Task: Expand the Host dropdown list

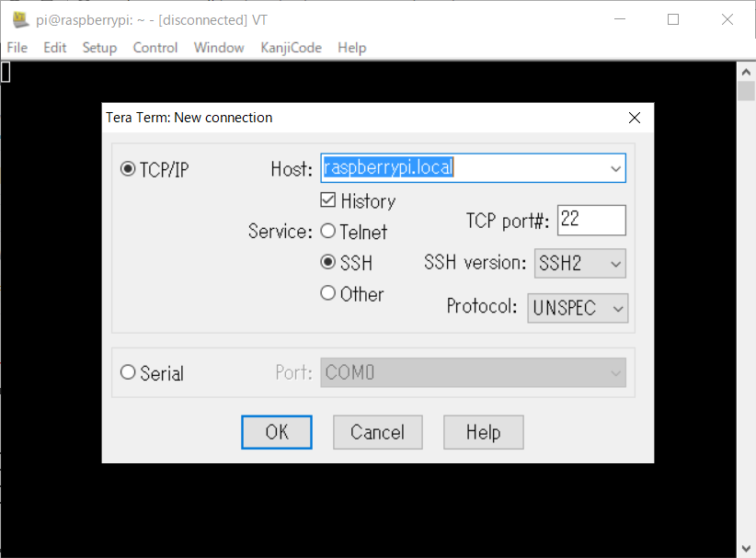Action: 615,168
